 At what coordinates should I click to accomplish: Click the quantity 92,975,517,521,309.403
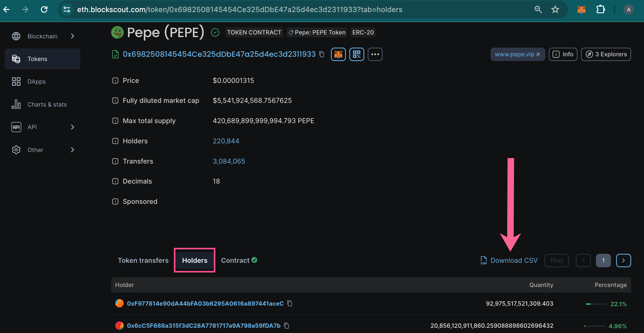(x=520, y=304)
